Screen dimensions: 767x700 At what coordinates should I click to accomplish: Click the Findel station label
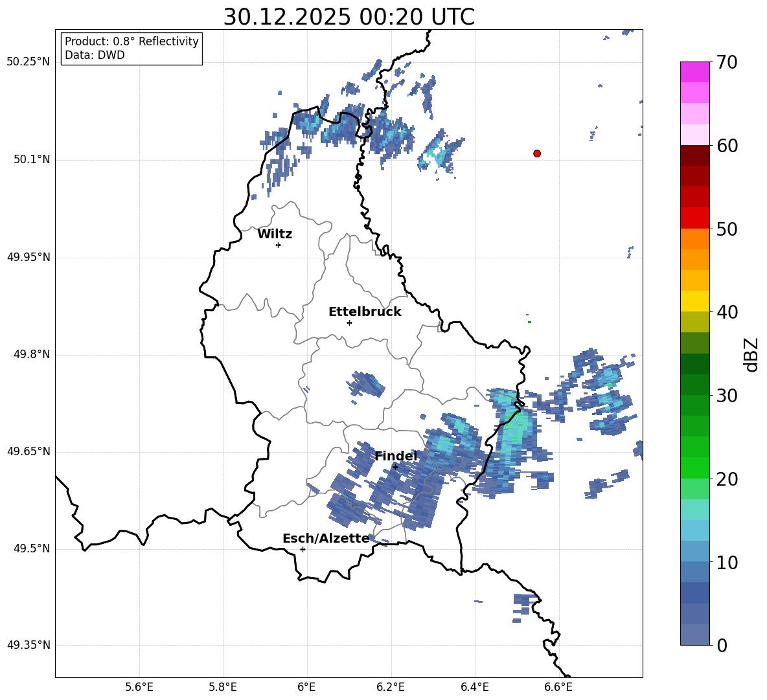(x=396, y=456)
